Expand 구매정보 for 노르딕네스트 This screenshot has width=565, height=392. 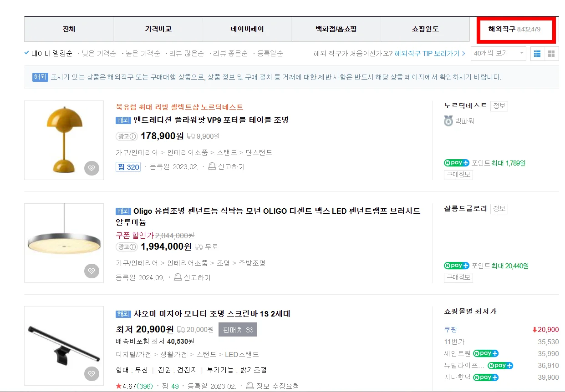click(x=458, y=175)
